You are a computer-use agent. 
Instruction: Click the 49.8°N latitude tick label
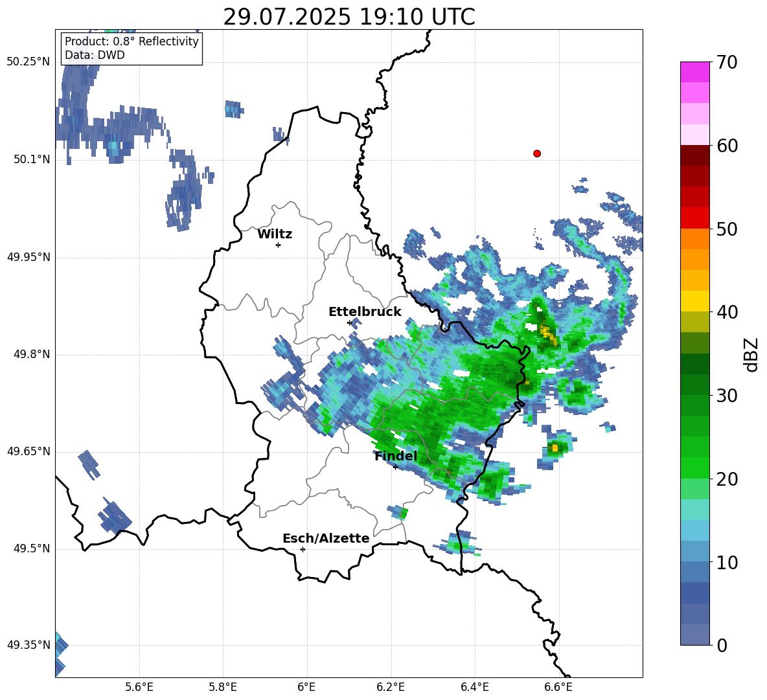coord(32,354)
